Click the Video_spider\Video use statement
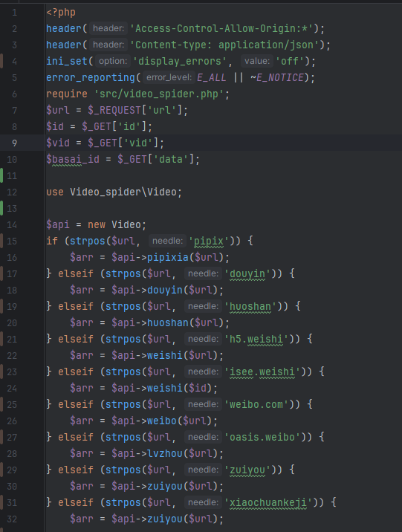Viewport: 402px width, 532px height. (123, 192)
